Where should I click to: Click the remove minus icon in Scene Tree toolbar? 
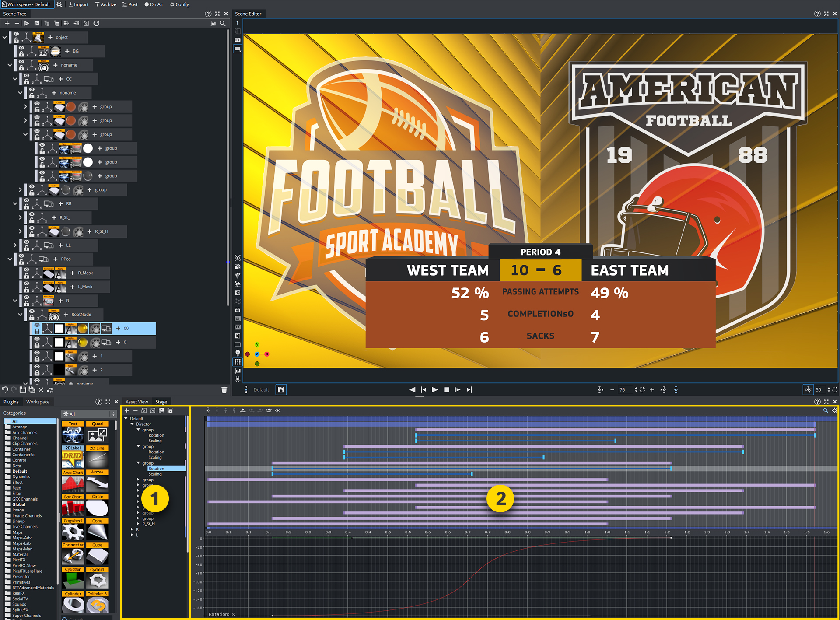[17, 23]
